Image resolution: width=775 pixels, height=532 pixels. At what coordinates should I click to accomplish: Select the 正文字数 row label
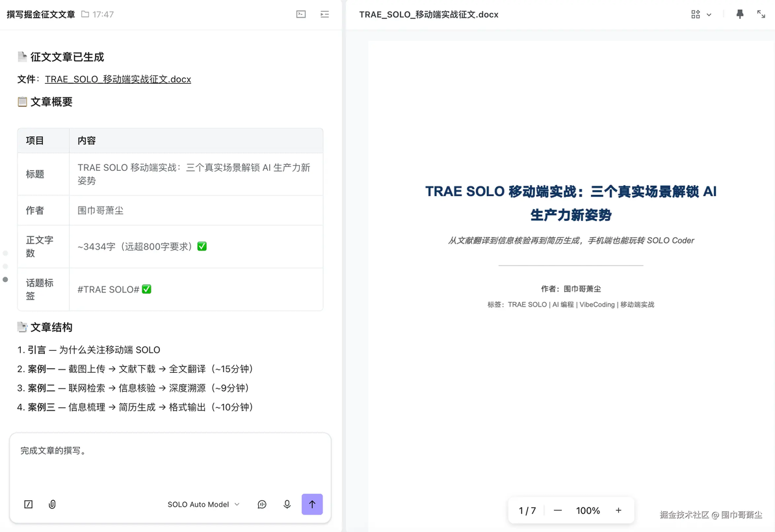click(44, 246)
